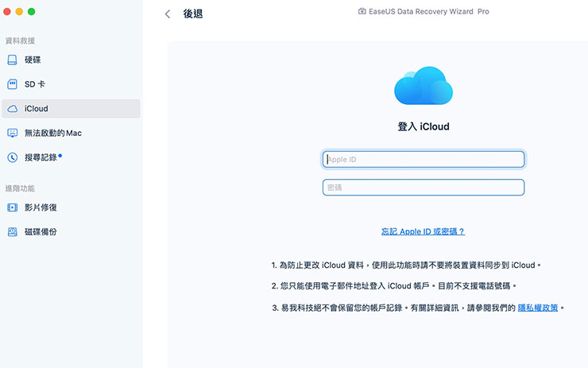The height and width of the screenshot is (368, 588).
Task: Click the yellow minimize window button
Action: 19,12
